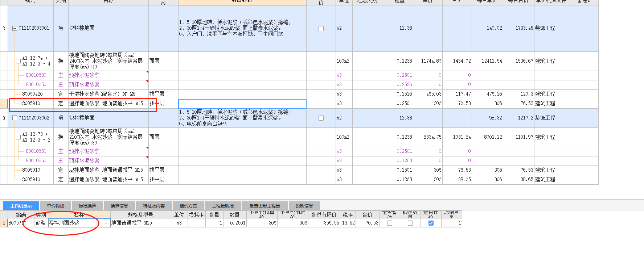
Task: Switch to the 标准换算 tab
Action: (x=87, y=206)
